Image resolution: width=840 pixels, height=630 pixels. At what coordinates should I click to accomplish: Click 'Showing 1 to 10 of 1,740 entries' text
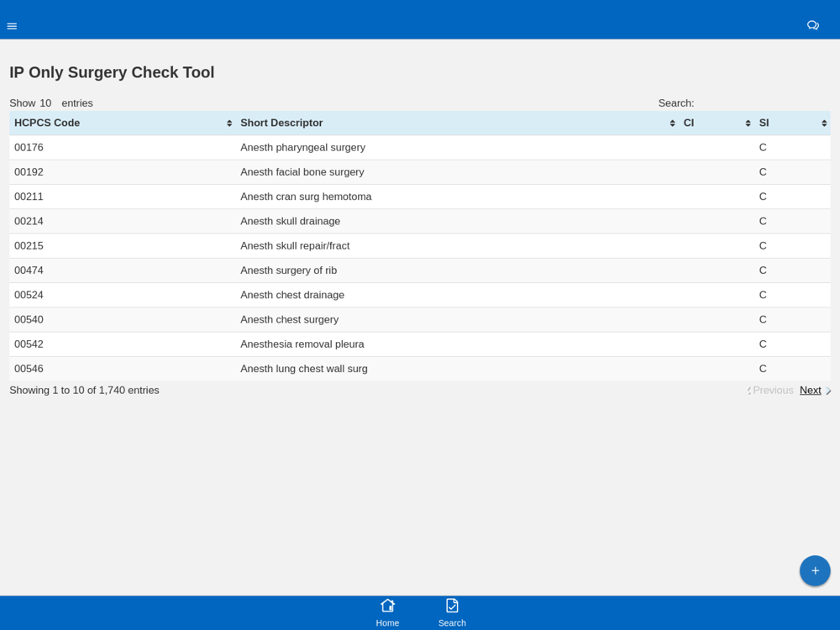84,391
